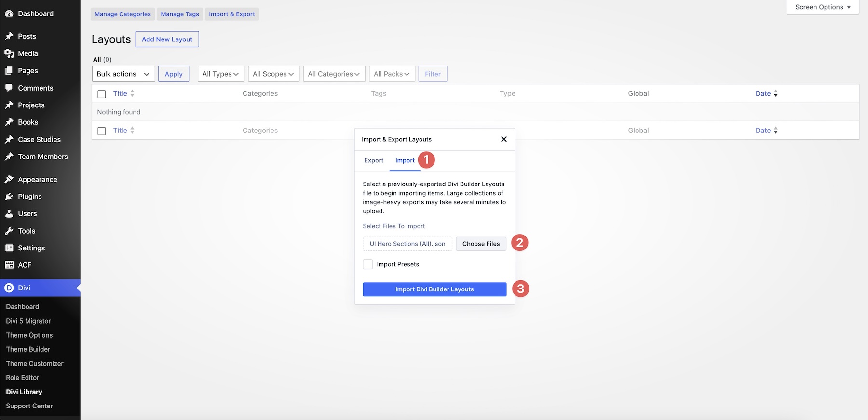Click the Import & Export top button

pyautogui.click(x=232, y=14)
